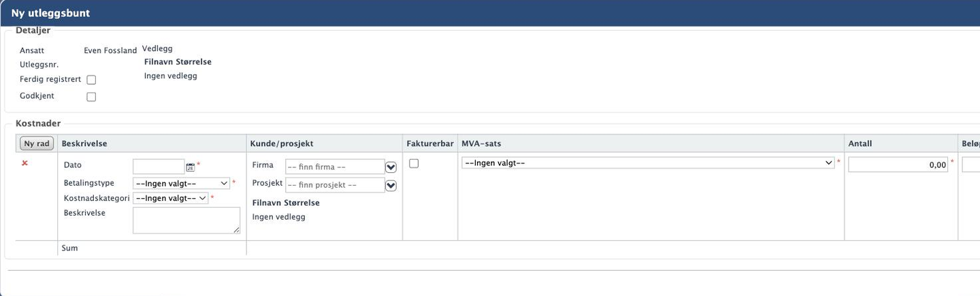Click the Dato label
The height and width of the screenshot is (296, 980).
(x=72, y=165)
